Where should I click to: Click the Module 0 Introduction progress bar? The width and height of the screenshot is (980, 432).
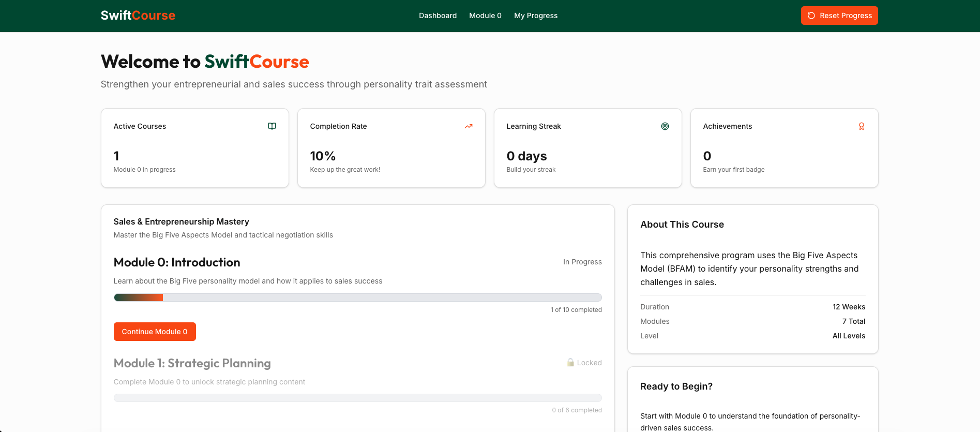pos(357,297)
